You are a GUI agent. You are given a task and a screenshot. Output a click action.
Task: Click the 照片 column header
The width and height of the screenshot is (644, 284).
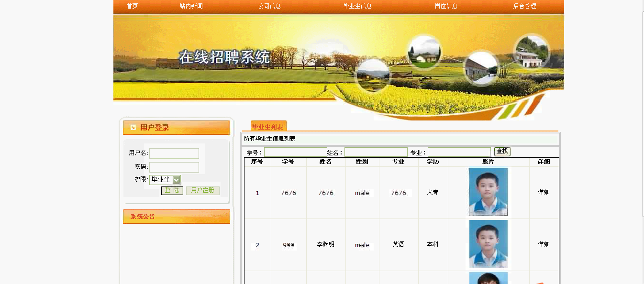pyautogui.click(x=489, y=162)
